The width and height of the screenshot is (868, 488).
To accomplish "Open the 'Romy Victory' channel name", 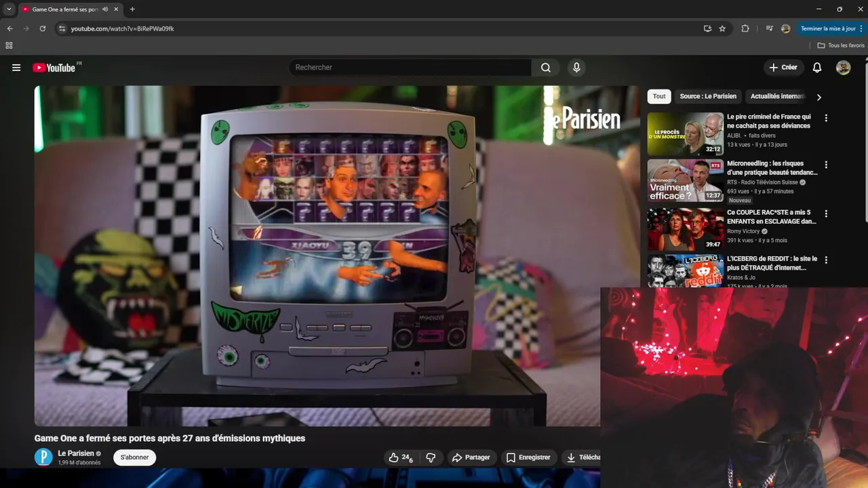I will pos(743,231).
